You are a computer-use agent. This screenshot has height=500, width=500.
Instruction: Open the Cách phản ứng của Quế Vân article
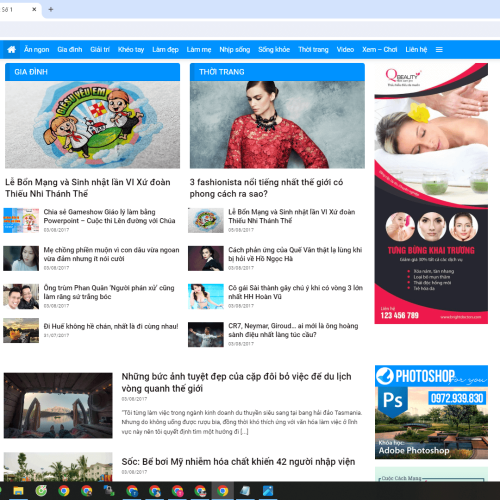coord(295,254)
